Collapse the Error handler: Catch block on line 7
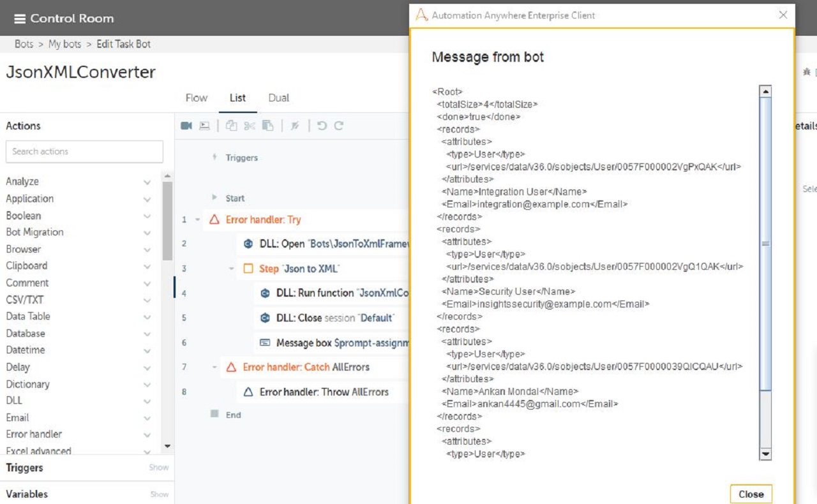The image size is (817, 504). 214,367
